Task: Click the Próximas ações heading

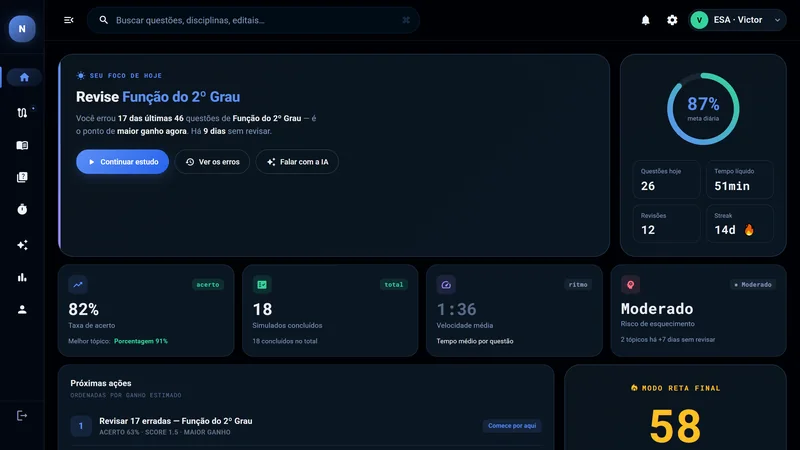Action: pyautogui.click(x=101, y=383)
